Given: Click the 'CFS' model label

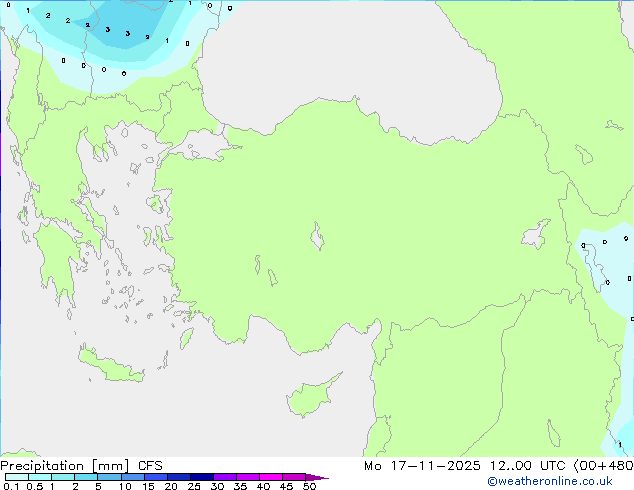Looking at the screenshot, I should pos(150,466).
